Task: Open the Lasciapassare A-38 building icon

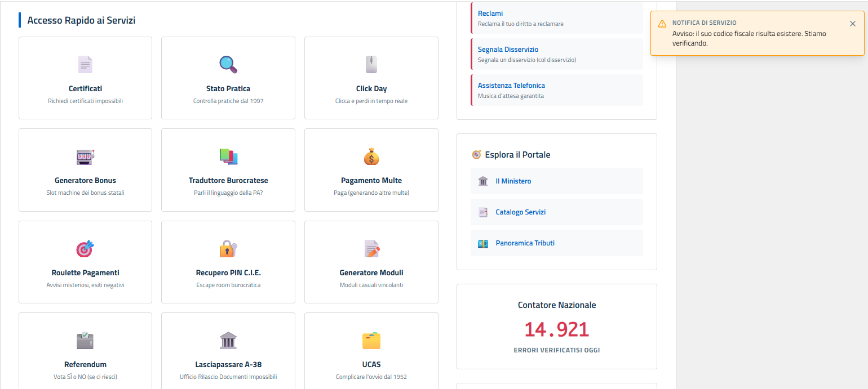Action: point(228,341)
